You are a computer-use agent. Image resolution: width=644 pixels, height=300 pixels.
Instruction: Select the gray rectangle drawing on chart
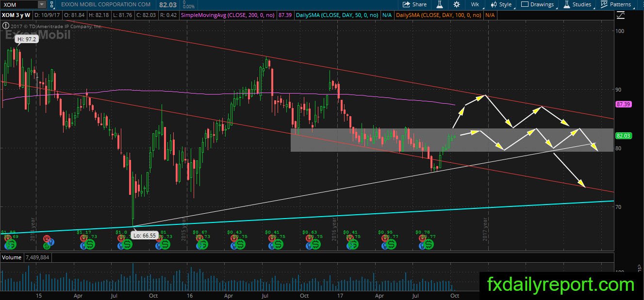(x=452, y=140)
